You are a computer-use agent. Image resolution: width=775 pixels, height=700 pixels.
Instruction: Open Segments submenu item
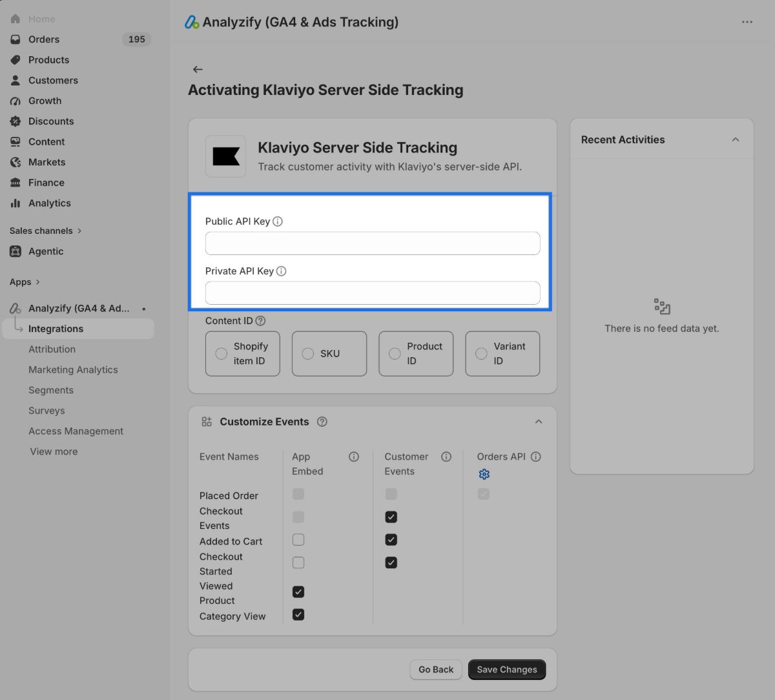(x=51, y=390)
